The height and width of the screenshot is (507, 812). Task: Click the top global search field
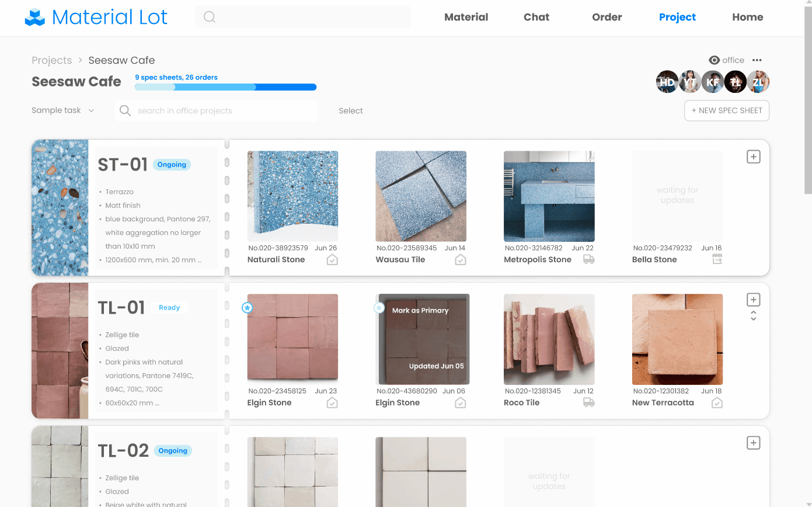303,17
